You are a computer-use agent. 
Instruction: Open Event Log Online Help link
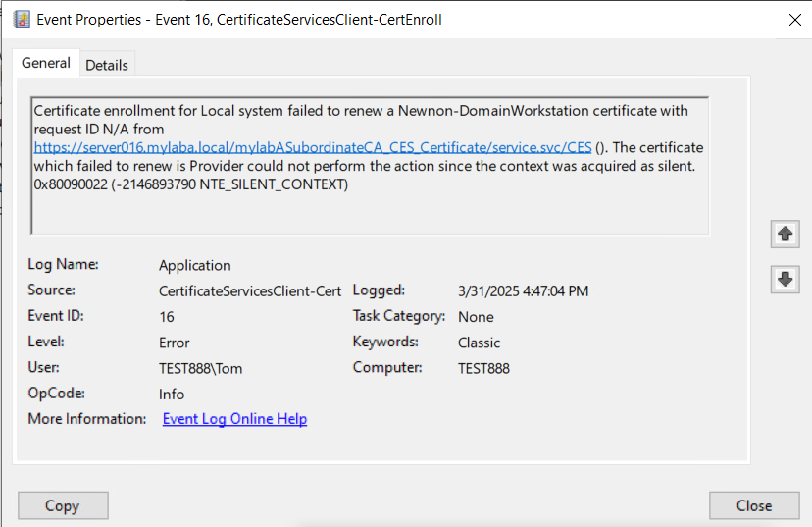coord(234,419)
